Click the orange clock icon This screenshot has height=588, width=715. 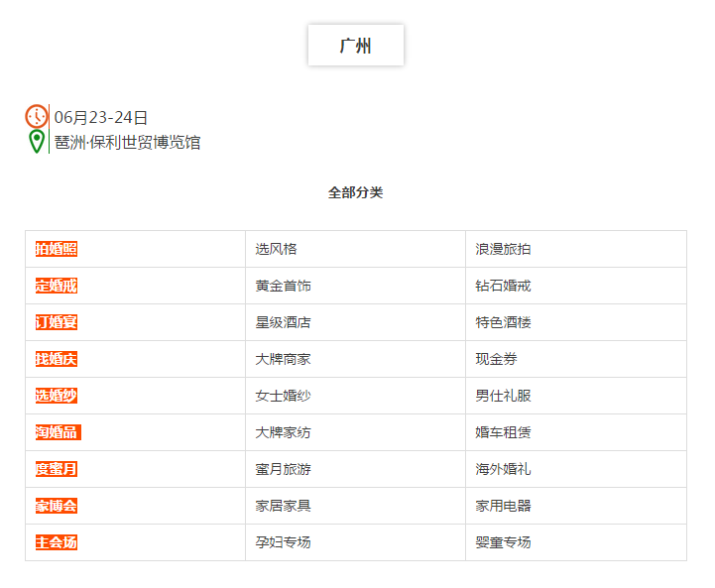tap(37, 116)
